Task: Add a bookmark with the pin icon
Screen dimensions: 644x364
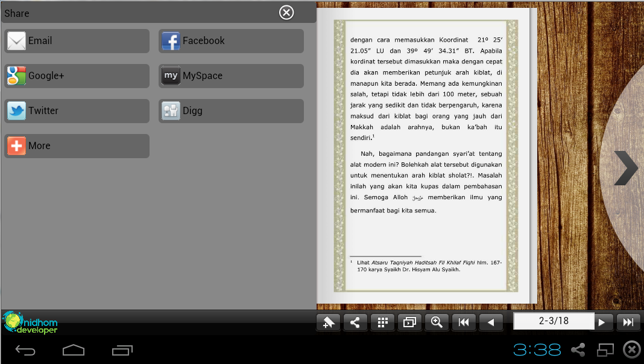Action: (328, 322)
